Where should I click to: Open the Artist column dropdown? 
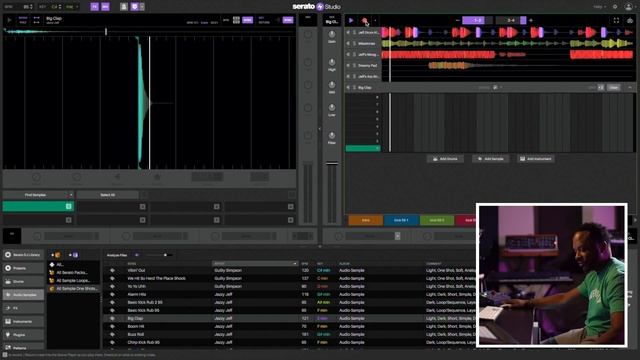tap(295, 264)
